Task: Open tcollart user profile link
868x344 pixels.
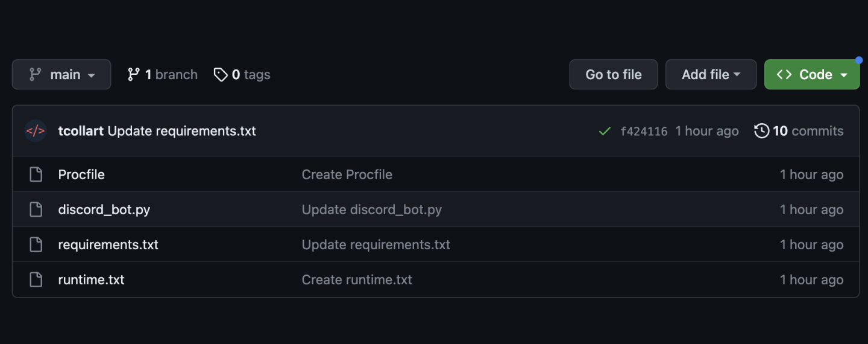Action: click(x=81, y=131)
